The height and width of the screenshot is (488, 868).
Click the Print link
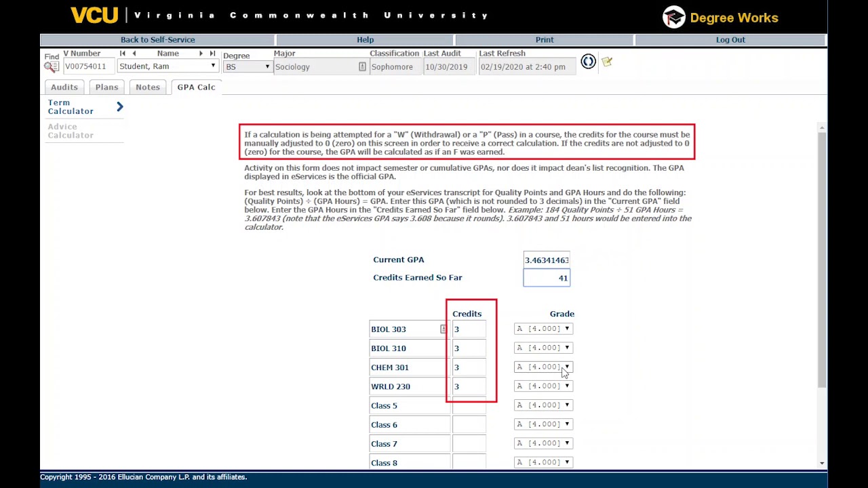[545, 39]
